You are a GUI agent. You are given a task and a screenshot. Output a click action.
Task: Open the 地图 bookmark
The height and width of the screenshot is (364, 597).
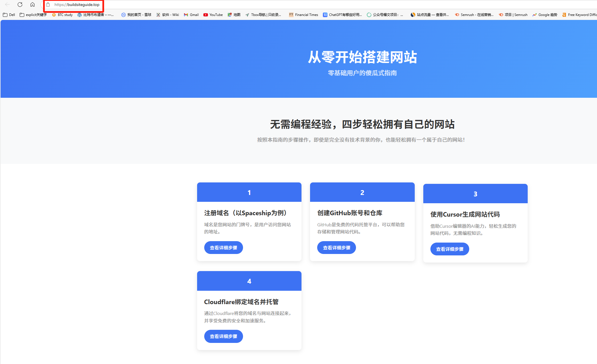point(234,15)
